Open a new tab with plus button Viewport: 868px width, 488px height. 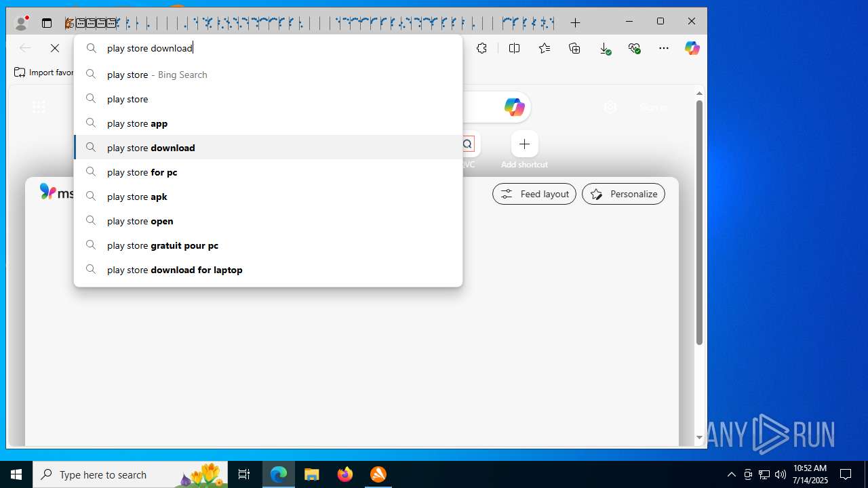pyautogui.click(x=575, y=23)
